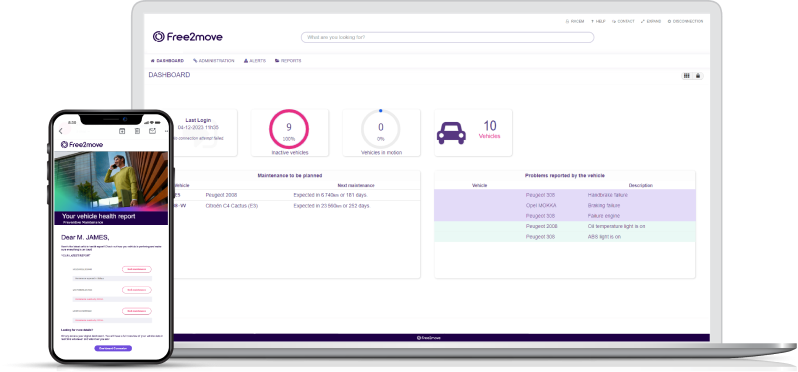Open the ALERTS menu

[x=255, y=61]
